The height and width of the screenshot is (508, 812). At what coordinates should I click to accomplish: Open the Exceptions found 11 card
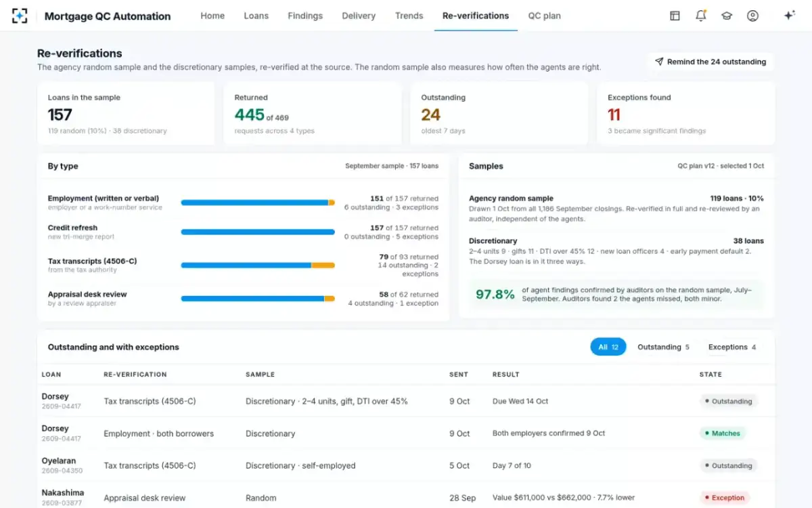point(686,114)
